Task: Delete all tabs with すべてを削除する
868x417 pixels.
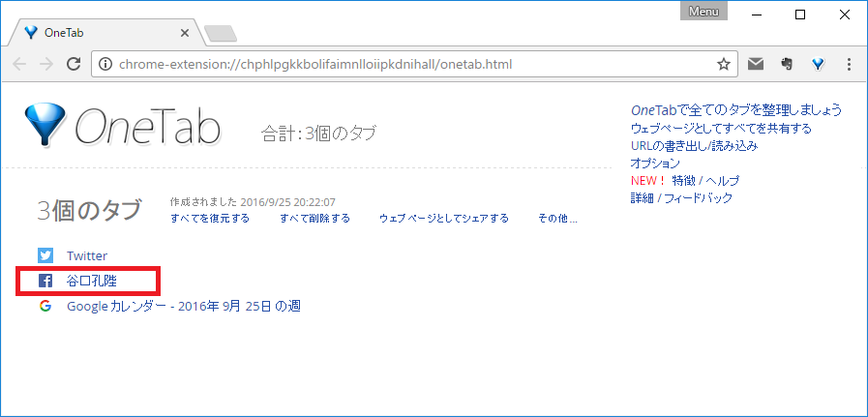Action: (x=314, y=218)
